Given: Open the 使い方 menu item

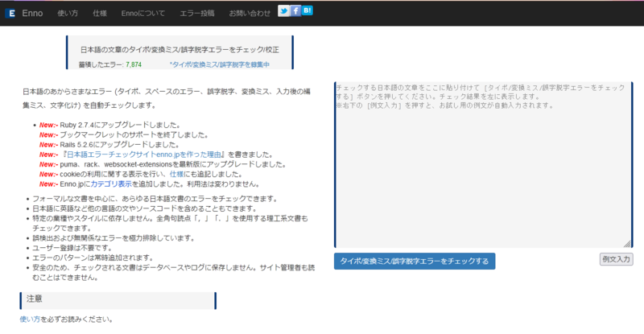Looking at the screenshot, I should click(68, 13).
